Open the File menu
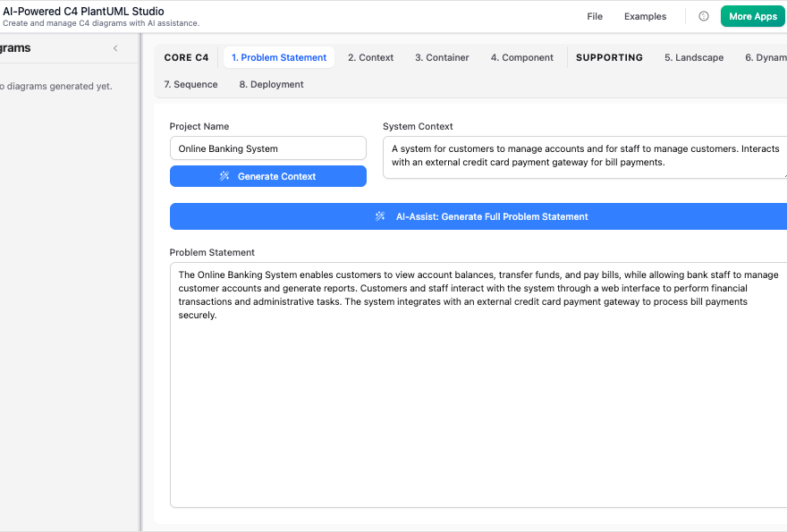This screenshot has width=787, height=532. [x=594, y=16]
